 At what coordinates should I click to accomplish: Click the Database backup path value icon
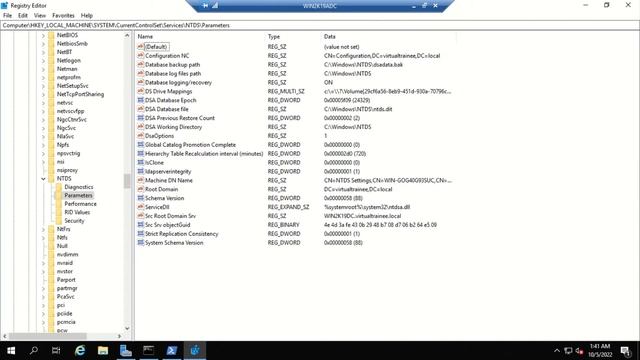[141, 64]
